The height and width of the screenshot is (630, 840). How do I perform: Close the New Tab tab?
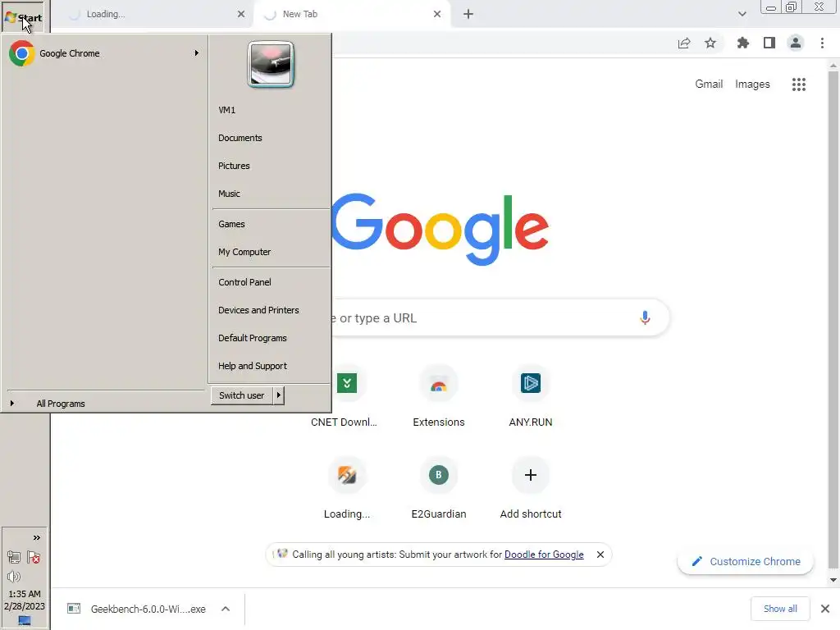point(437,15)
